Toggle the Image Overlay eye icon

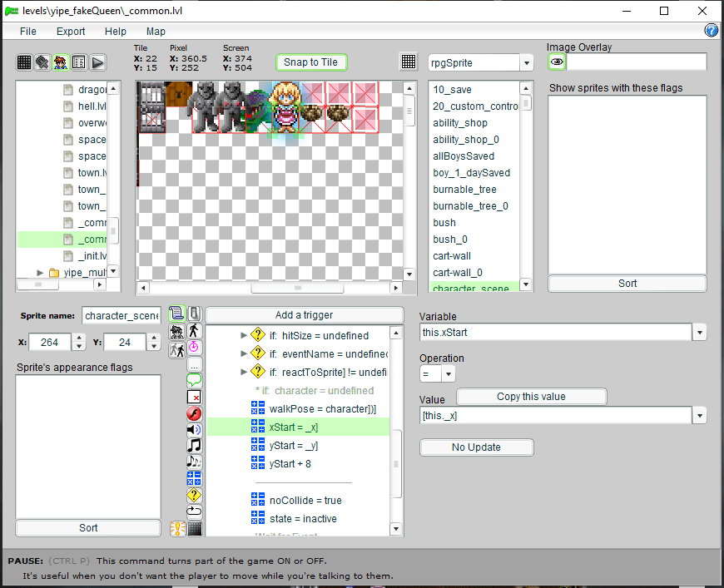(x=557, y=62)
